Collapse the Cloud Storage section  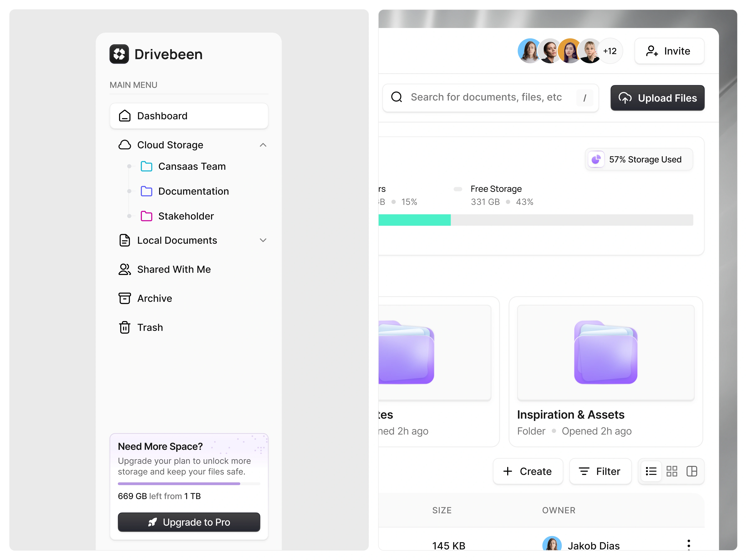[263, 145]
